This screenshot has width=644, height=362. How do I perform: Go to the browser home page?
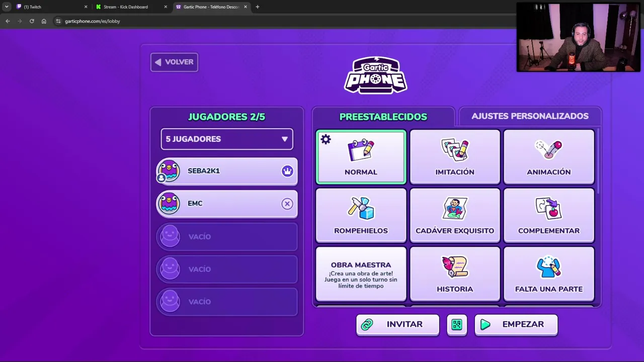point(44,21)
